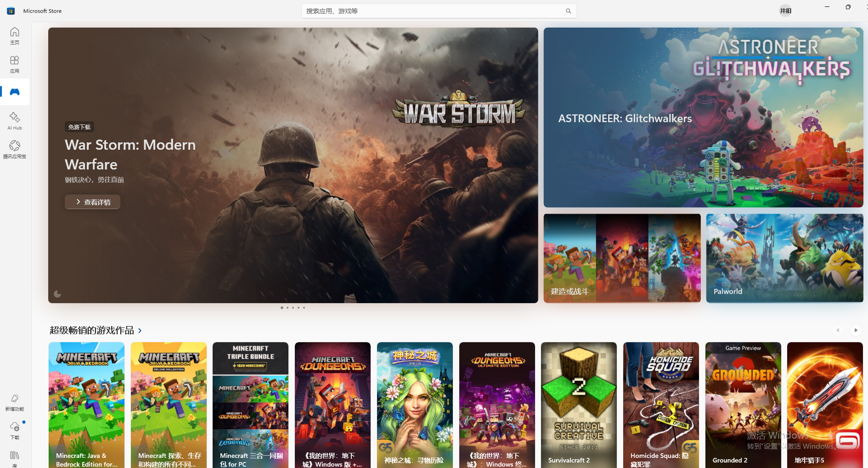Open Tencent App Store sidebar icon
The width and height of the screenshot is (868, 468).
click(15, 150)
